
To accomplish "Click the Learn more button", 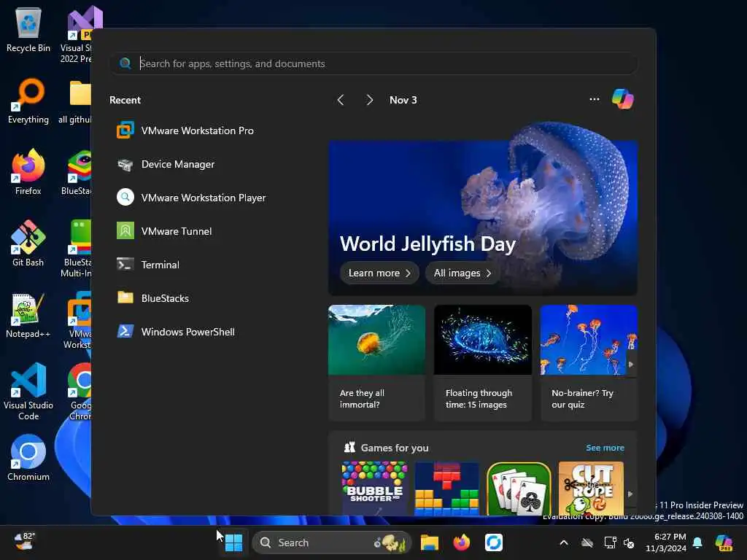I will 379,273.
